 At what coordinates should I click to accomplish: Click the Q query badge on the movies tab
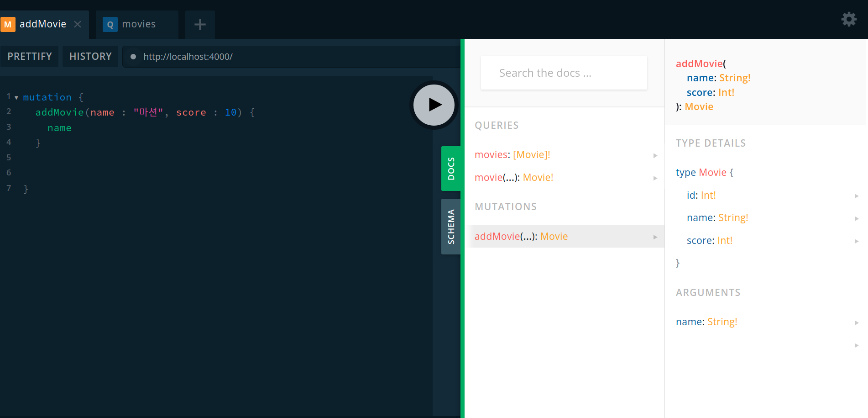tap(110, 24)
